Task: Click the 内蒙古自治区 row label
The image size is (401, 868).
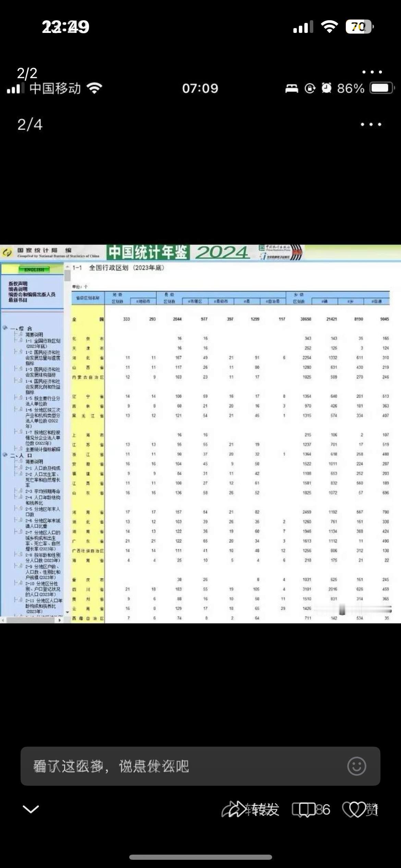Action: tap(88, 377)
